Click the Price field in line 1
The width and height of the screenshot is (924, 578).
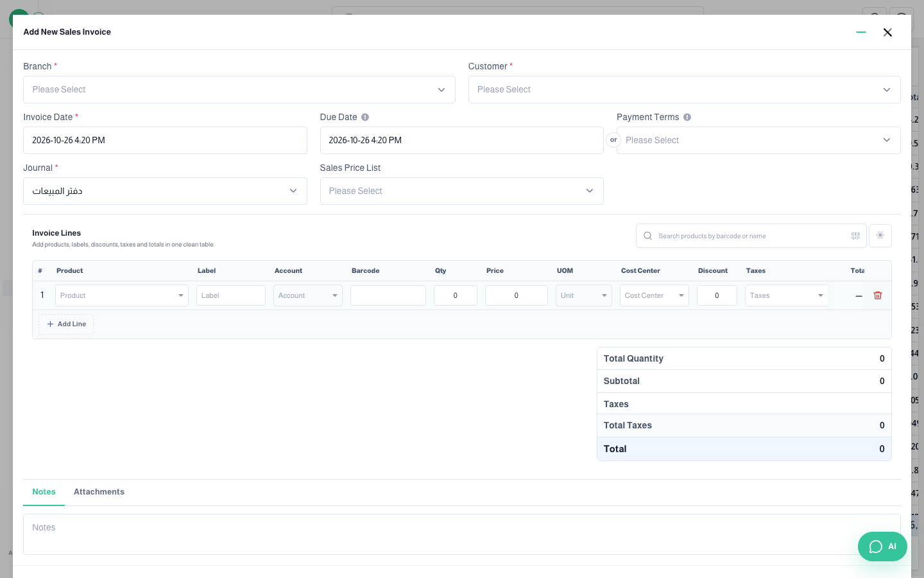[517, 295]
